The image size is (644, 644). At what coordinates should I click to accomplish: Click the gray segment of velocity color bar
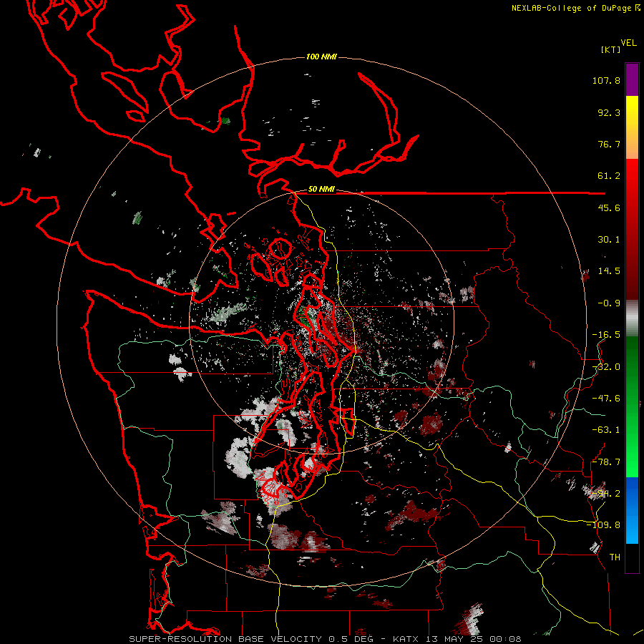tap(632, 318)
